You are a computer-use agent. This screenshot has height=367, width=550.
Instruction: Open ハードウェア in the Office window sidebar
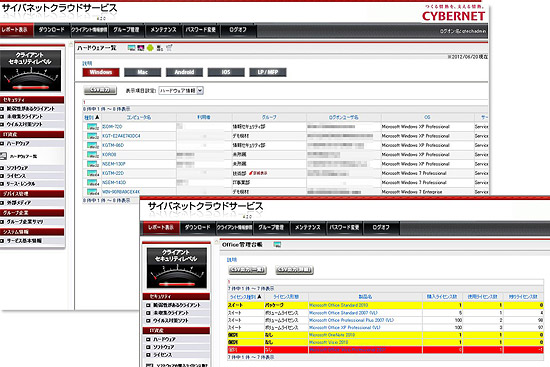[164, 339]
